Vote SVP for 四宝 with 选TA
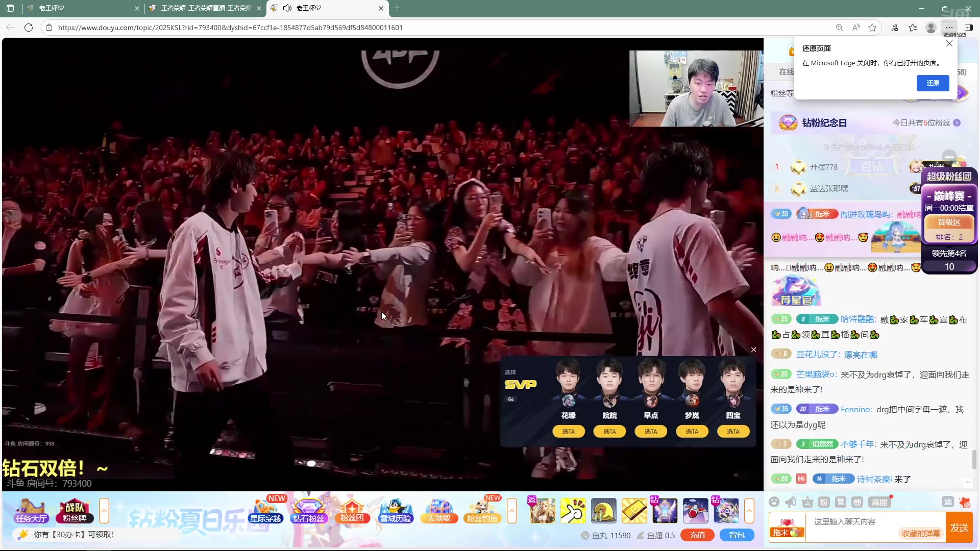Screen dimensions: 980x551 point(733,432)
